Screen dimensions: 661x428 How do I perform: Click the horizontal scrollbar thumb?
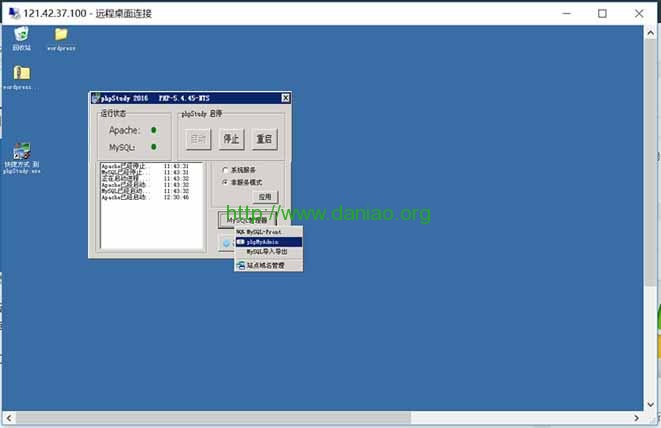(213, 418)
